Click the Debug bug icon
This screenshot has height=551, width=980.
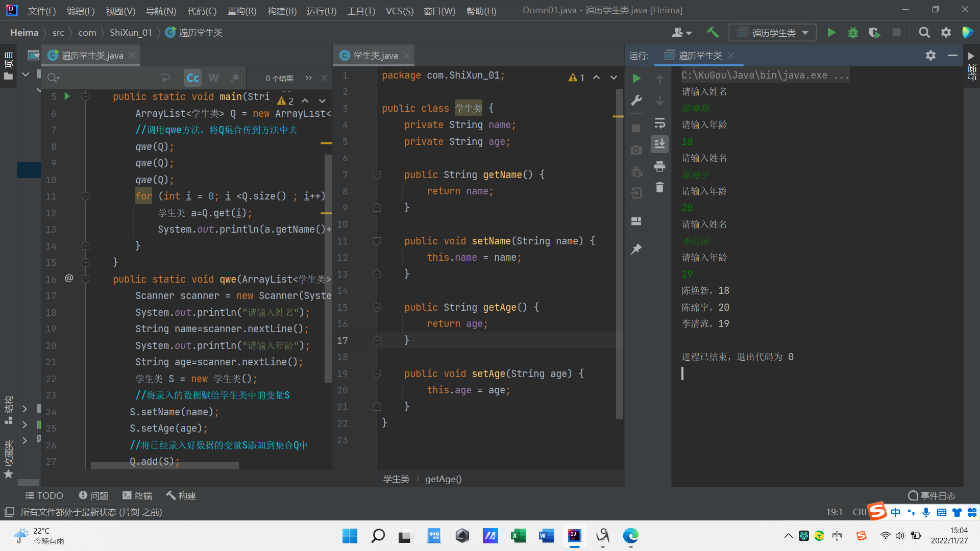click(853, 33)
